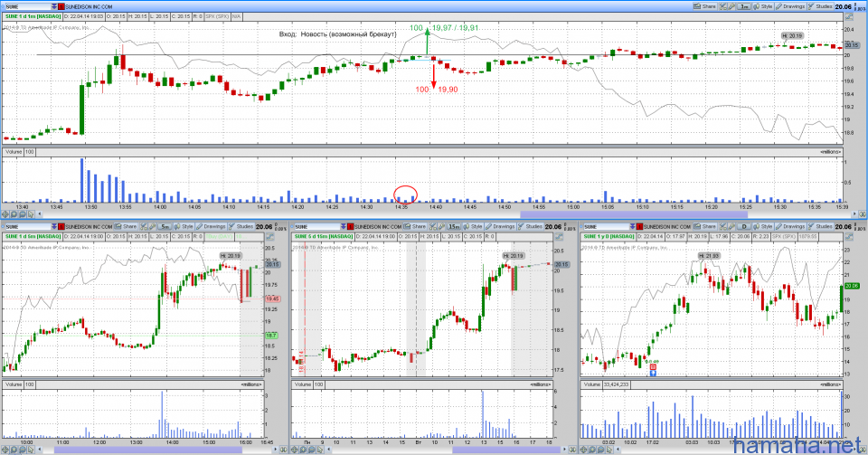Viewport: 868px width, 455px height.
Task: Open Studies in top main chart toolbar
Action: [821, 5]
